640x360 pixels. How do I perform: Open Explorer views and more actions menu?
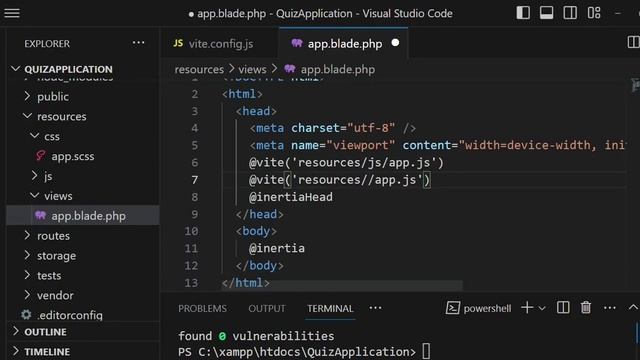click(x=138, y=43)
